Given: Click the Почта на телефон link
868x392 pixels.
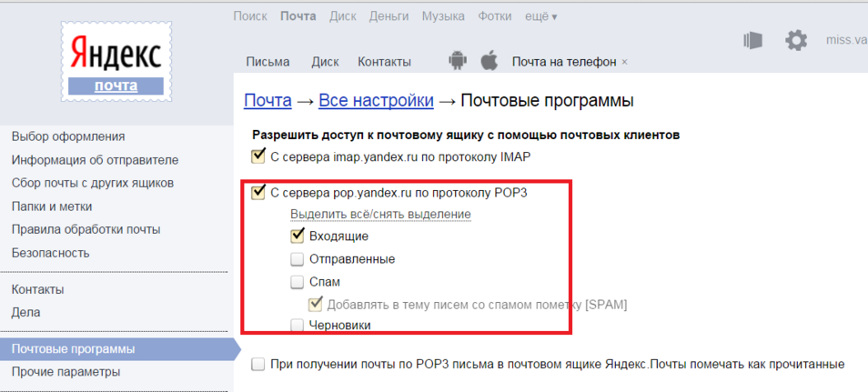Looking at the screenshot, I should click(x=564, y=62).
